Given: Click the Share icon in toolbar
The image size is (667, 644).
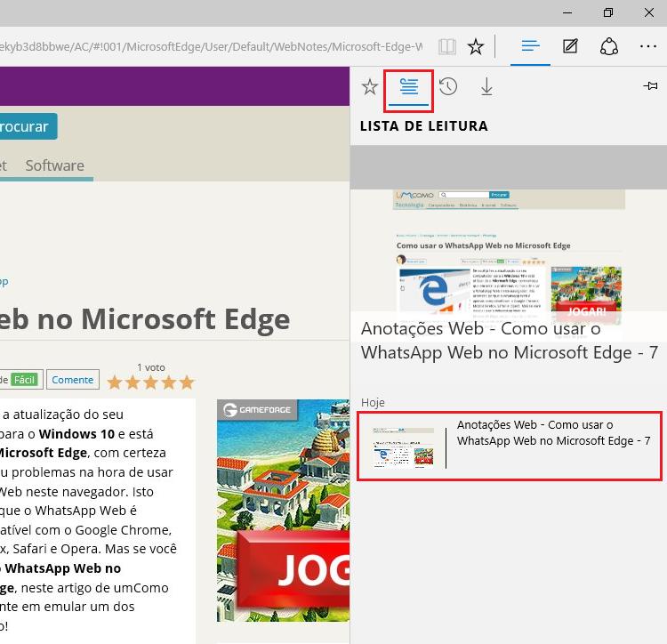Looking at the screenshot, I should pyautogui.click(x=609, y=46).
